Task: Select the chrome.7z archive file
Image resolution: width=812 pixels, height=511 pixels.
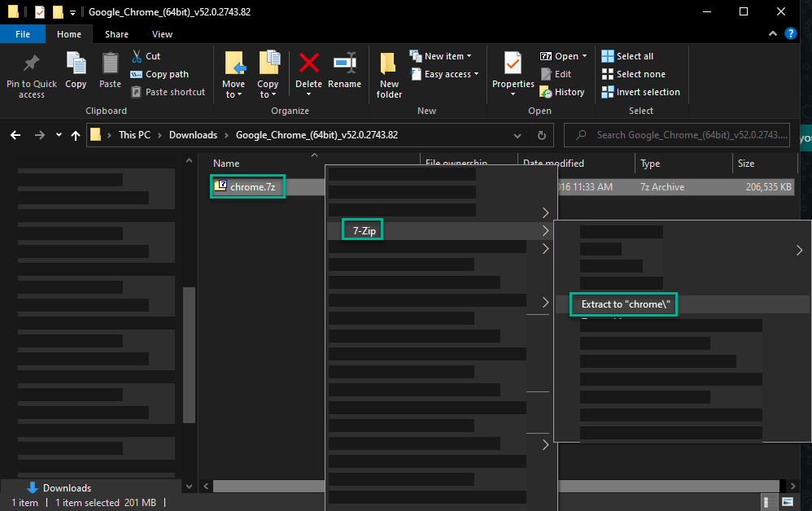Action: tap(253, 187)
